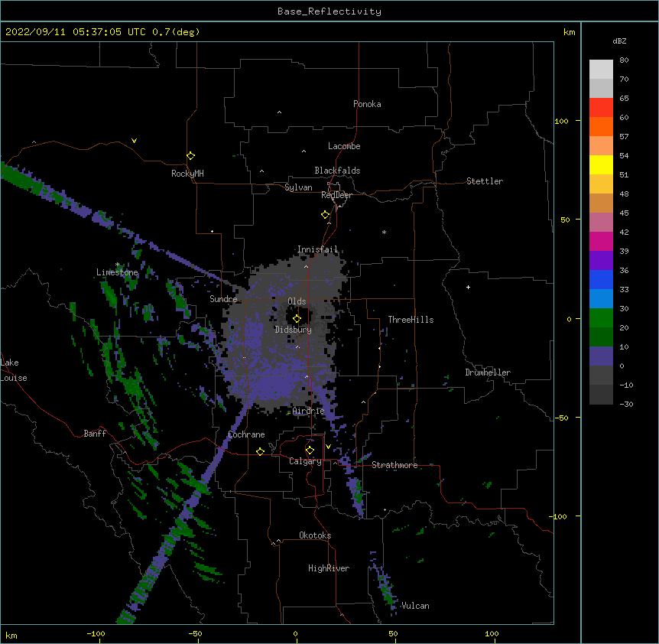
Task: Click the white plus marker west of Drumheller
Action: [x=468, y=287]
